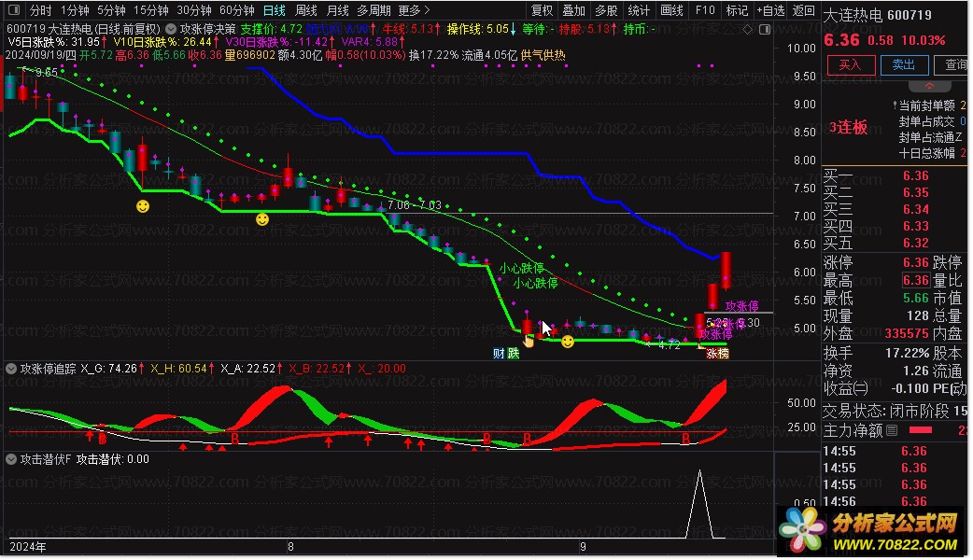Open 多周期 multi-period view

(374, 10)
